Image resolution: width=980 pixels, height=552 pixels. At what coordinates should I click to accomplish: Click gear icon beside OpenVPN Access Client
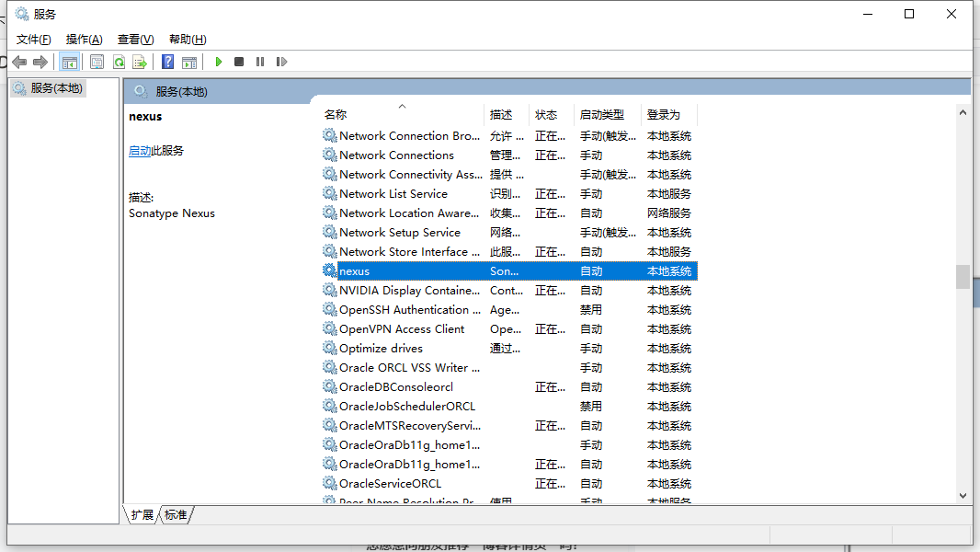329,328
